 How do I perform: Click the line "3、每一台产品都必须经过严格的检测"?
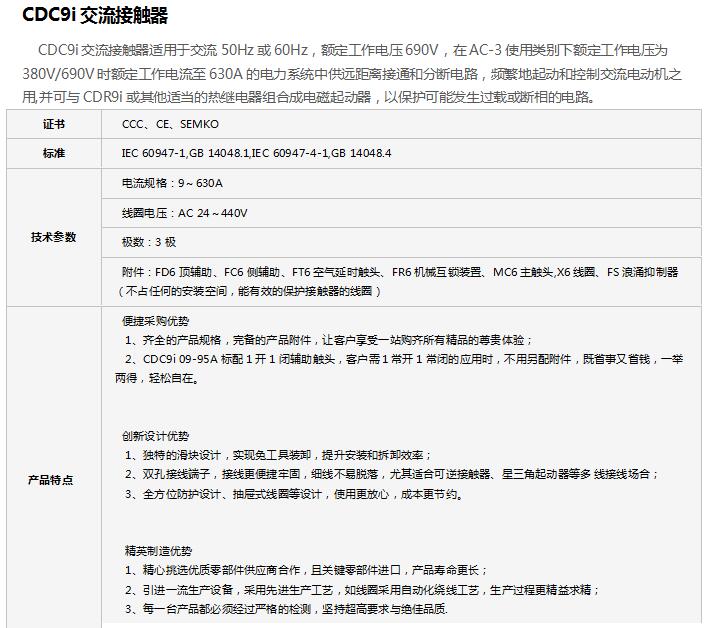point(286,609)
